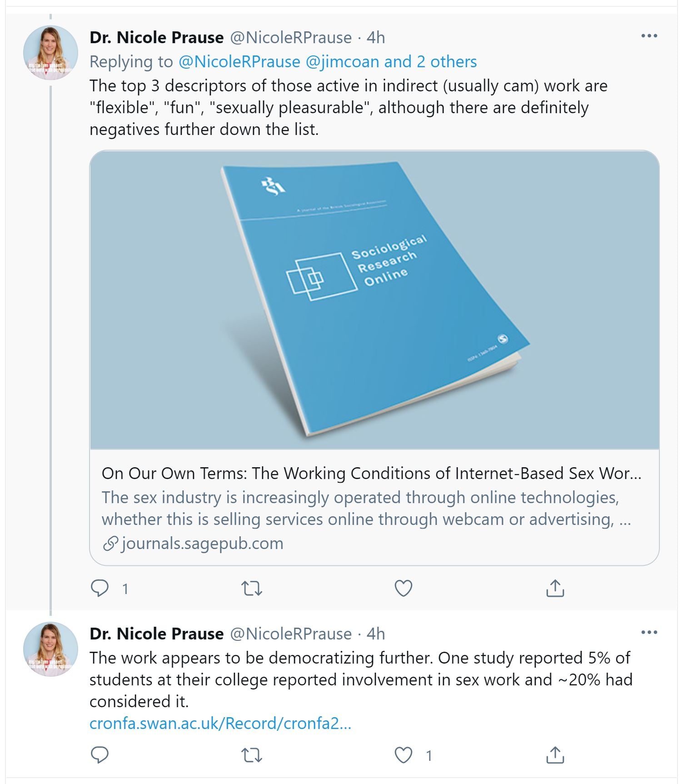The width and height of the screenshot is (683, 784).
Task: Open more options for the first tweet
Action: [649, 36]
